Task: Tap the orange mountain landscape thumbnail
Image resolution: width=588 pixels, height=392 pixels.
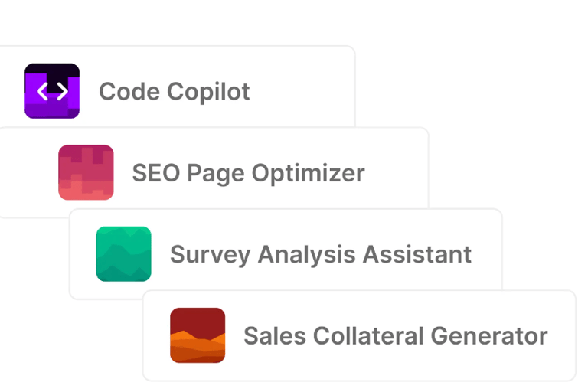Action: [198, 335]
